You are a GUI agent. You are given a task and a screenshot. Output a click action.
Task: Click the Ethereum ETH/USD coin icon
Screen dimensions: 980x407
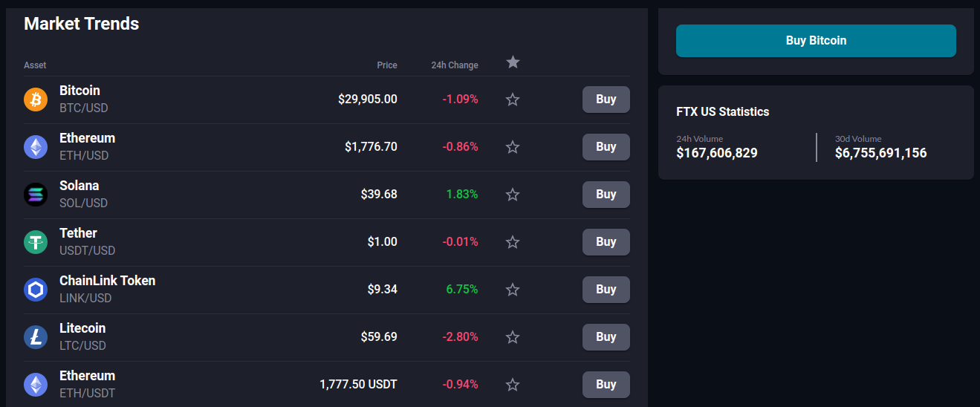(x=36, y=147)
